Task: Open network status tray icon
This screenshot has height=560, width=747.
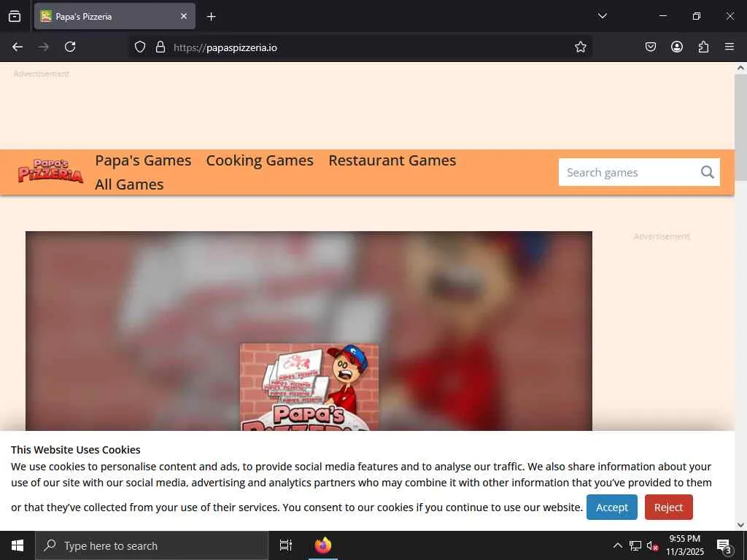Action: 635,545
